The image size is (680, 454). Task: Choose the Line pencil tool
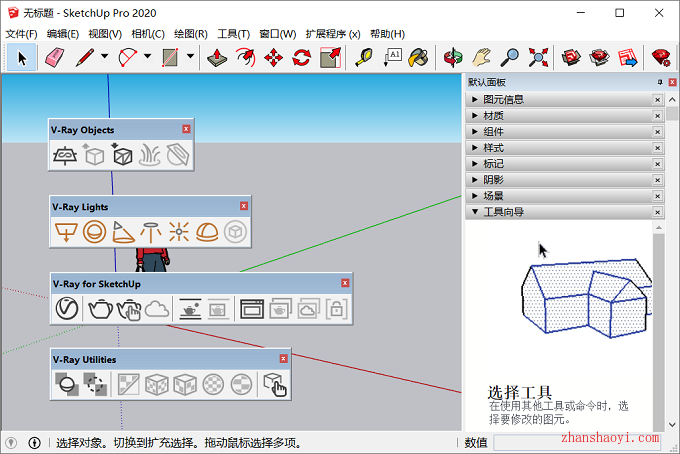click(85, 57)
